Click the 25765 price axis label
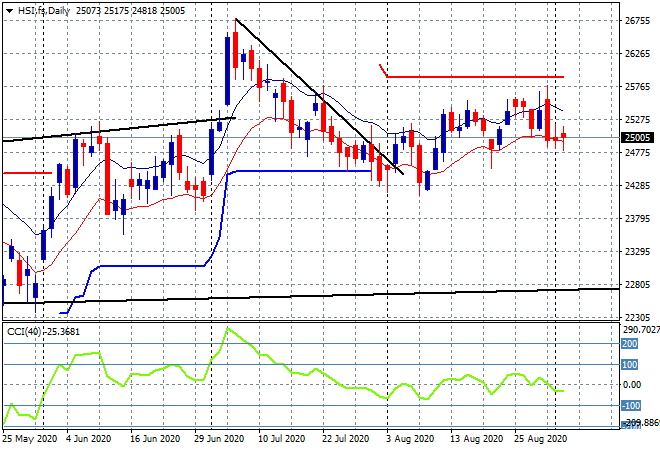The height and width of the screenshot is (450, 660). pyautogui.click(x=637, y=87)
